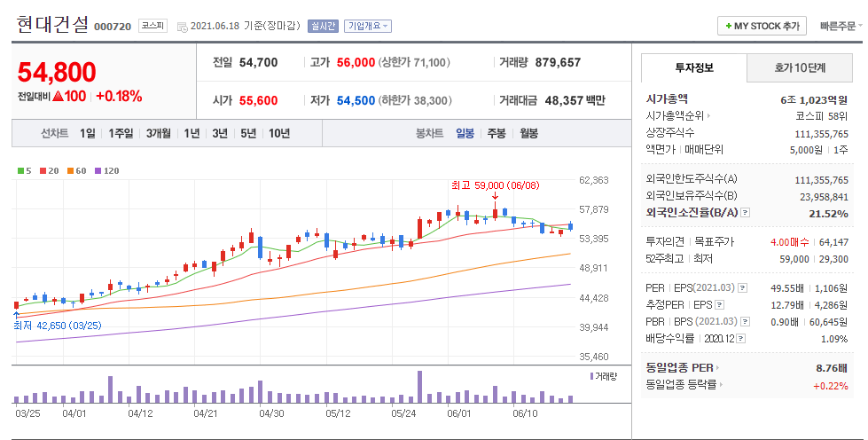Select the 3개월 line chart period
The width and height of the screenshot is (868, 440).
159,134
